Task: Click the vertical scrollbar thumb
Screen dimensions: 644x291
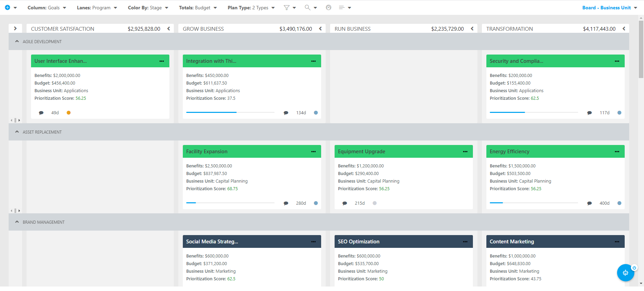Action: (x=641, y=49)
